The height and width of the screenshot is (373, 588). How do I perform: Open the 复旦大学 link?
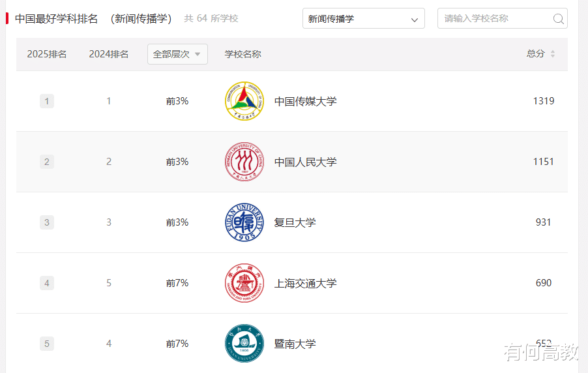pos(295,222)
